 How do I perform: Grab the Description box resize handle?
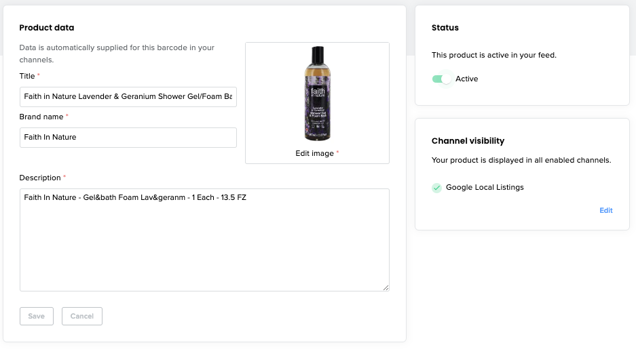(x=386, y=288)
